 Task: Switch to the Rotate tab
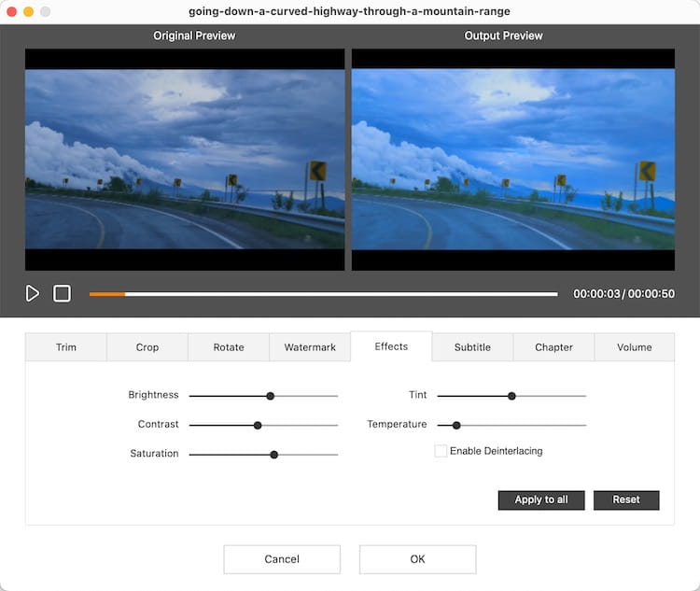pos(229,347)
